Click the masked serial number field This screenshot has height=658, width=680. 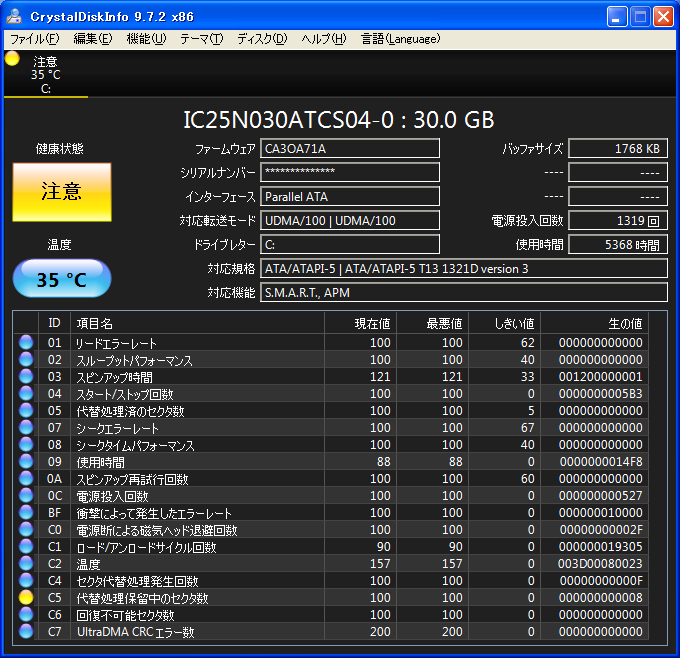(350, 173)
